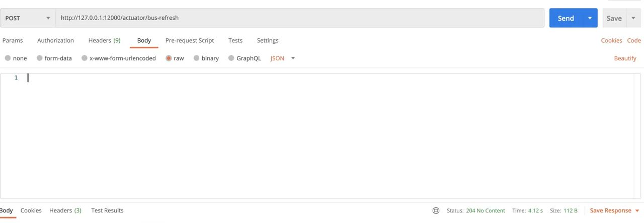Open the Authorization tab
The image size is (644, 223).
point(55,40)
